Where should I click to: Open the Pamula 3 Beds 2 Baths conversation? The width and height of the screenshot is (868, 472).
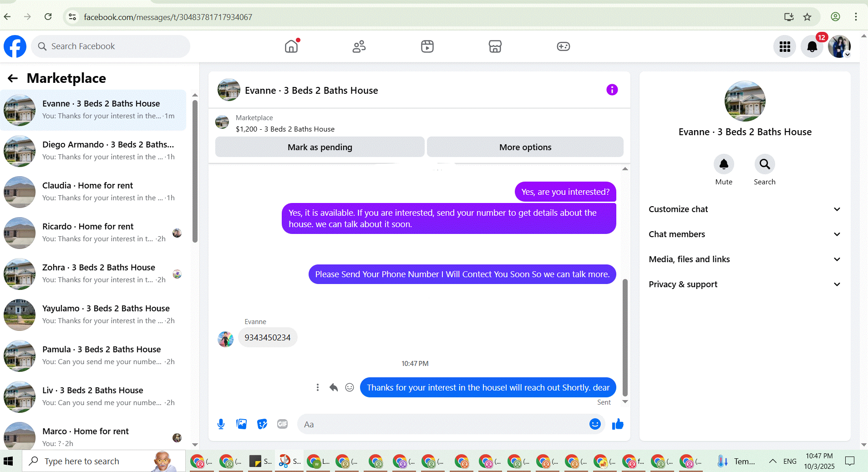pos(93,356)
